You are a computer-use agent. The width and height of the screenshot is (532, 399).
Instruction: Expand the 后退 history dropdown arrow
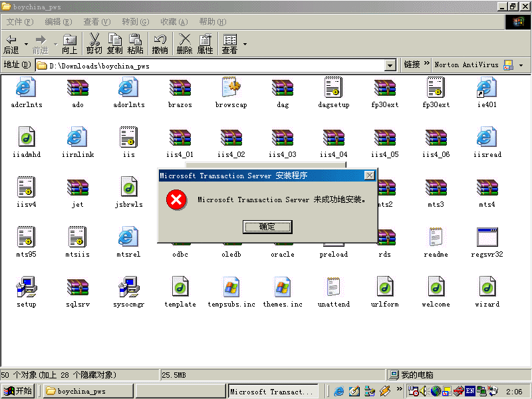click(x=26, y=44)
